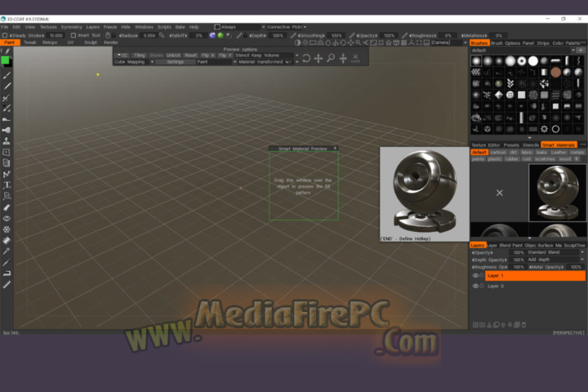
Task: Click plus button next to default brush set
Action: tap(581, 51)
